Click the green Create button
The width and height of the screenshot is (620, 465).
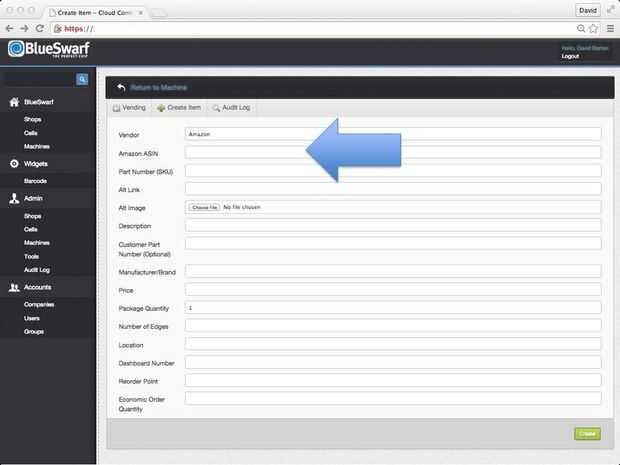point(587,434)
